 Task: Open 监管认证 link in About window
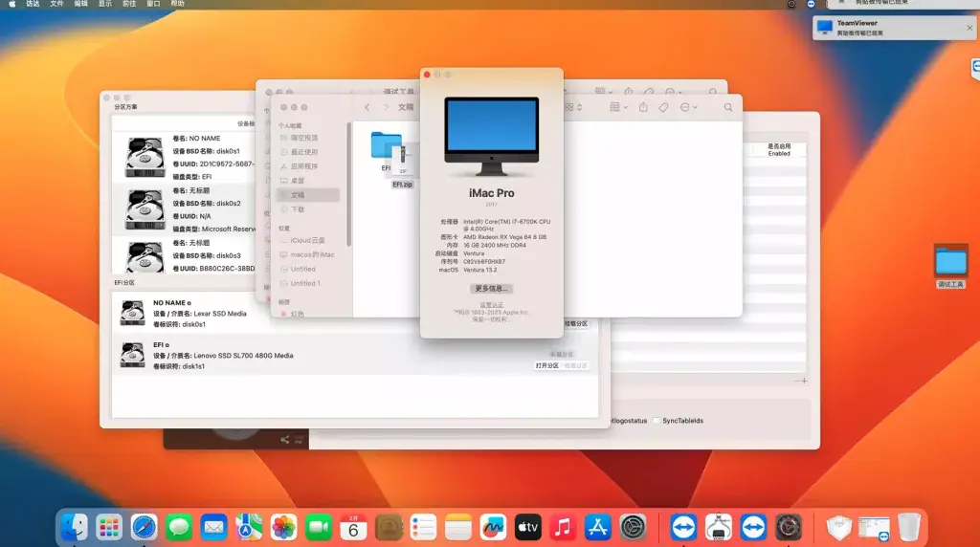[491, 305]
